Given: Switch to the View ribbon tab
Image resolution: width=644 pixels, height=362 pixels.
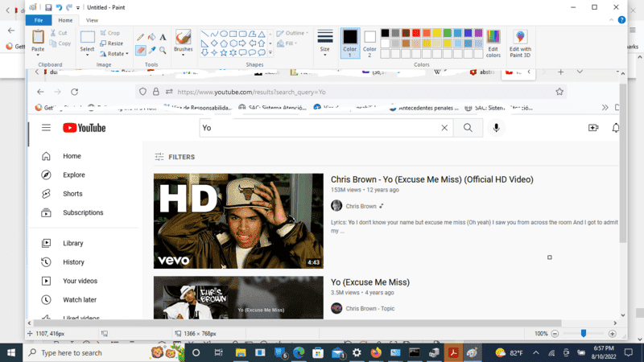Looking at the screenshot, I should click(92, 20).
